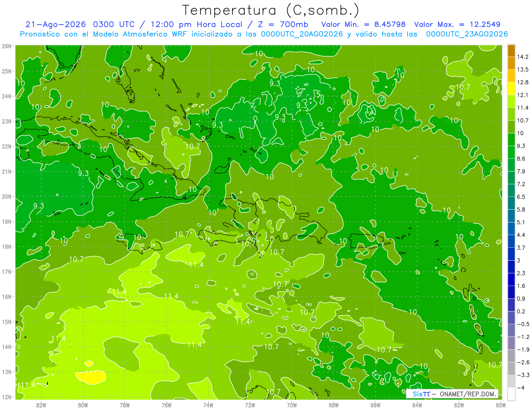Click the '-0.5' color scale label
Screen dimensions: 532x411
523,324
